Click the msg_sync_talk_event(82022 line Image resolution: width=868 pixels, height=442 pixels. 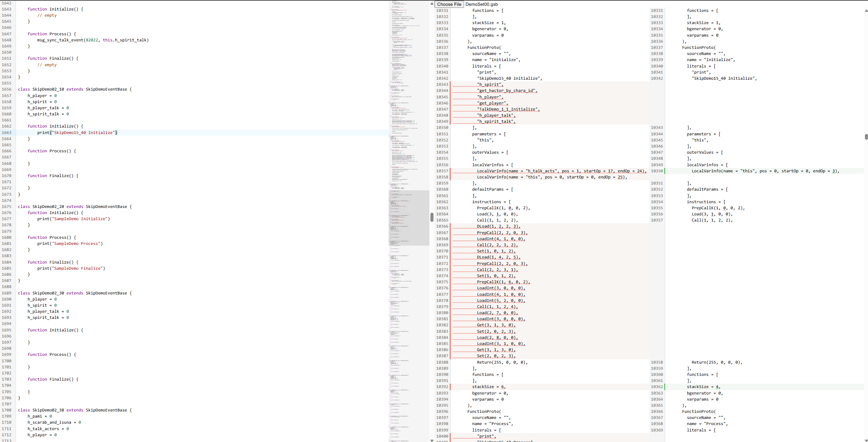[x=93, y=40]
